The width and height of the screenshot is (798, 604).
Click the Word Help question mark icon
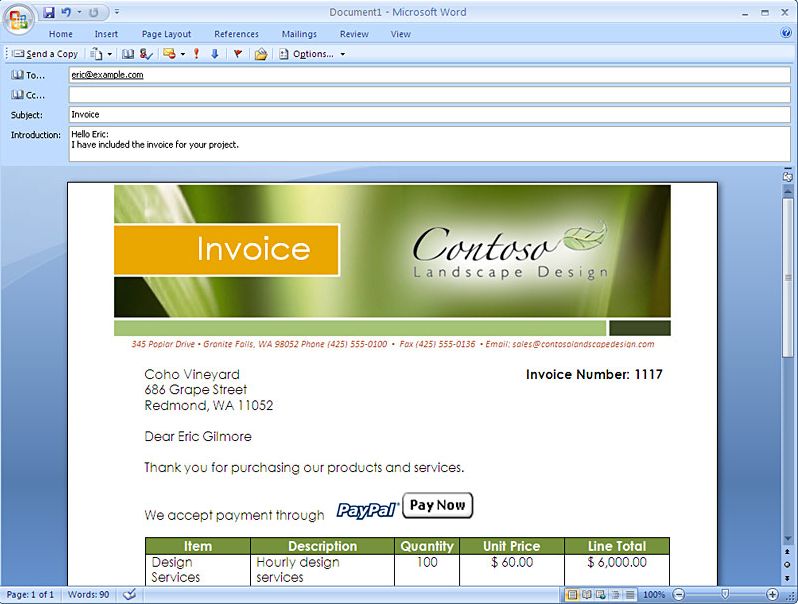pyautogui.click(x=786, y=33)
